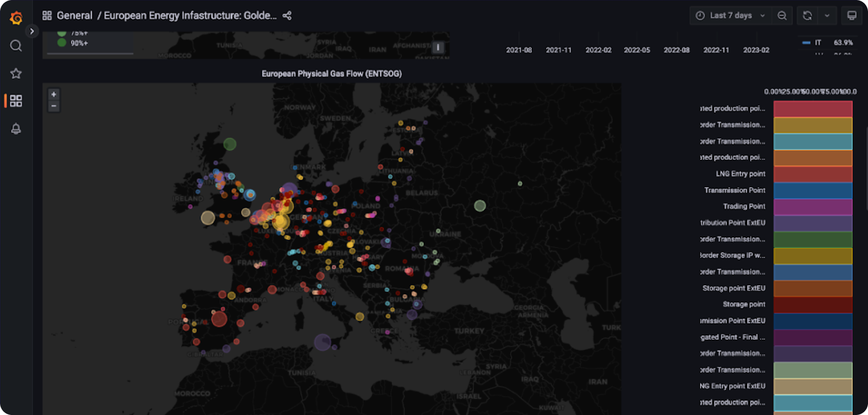868x415 pixels.
Task: Click the 'gated Point - Final' row label
Action: [x=733, y=337]
